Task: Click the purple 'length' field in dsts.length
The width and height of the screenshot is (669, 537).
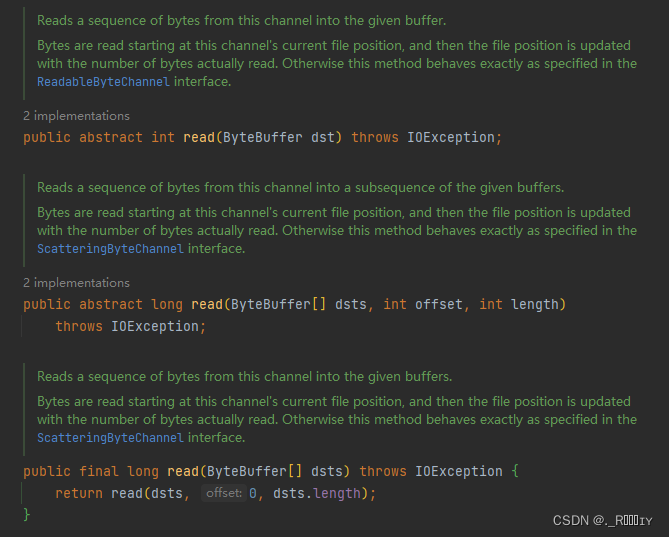Action: point(337,493)
